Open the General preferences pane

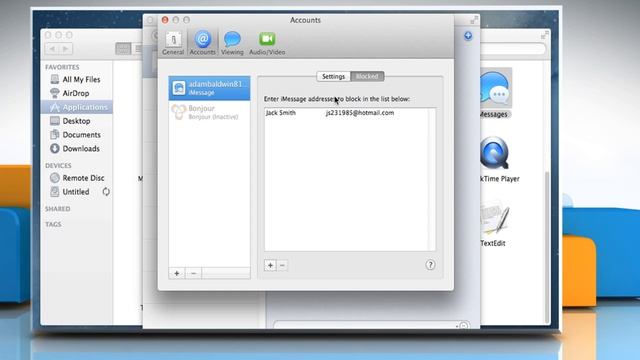[x=173, y=43]
